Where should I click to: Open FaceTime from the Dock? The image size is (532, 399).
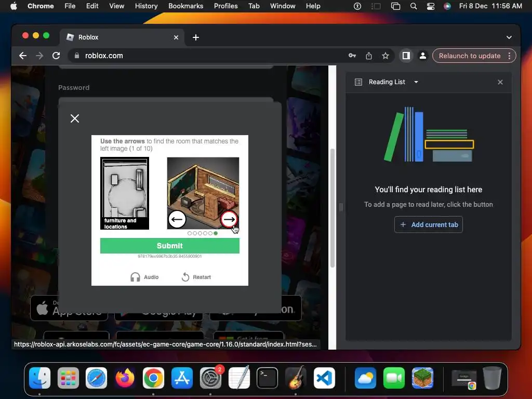(x=394, y=378)
